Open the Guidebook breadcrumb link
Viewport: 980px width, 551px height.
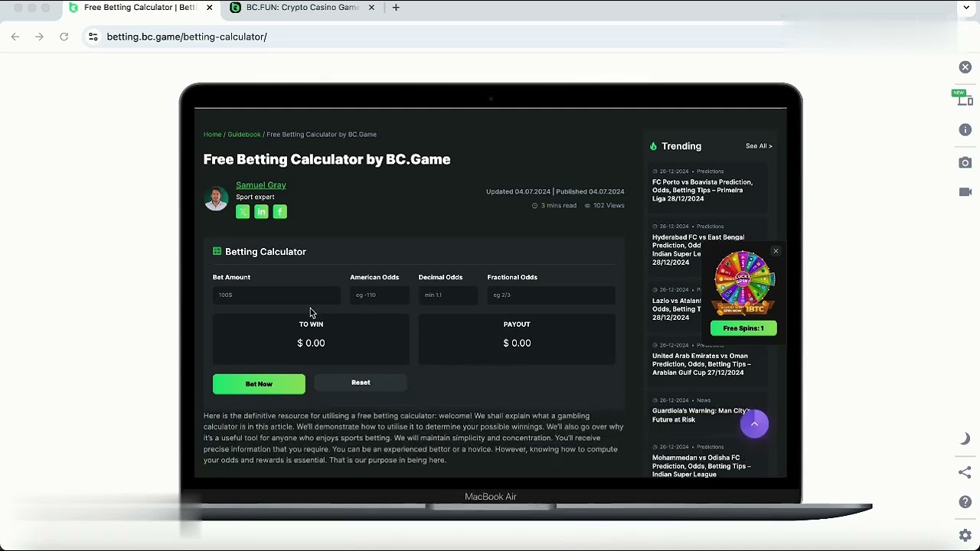point(244,134)
